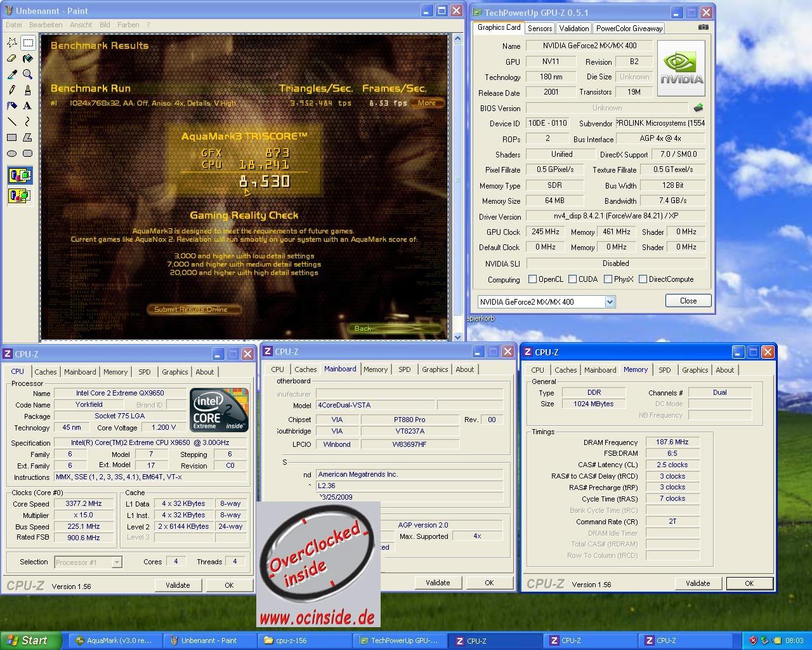
Task: Open the PowerColor Giveaway tab
Action: [x=629, y=29]
